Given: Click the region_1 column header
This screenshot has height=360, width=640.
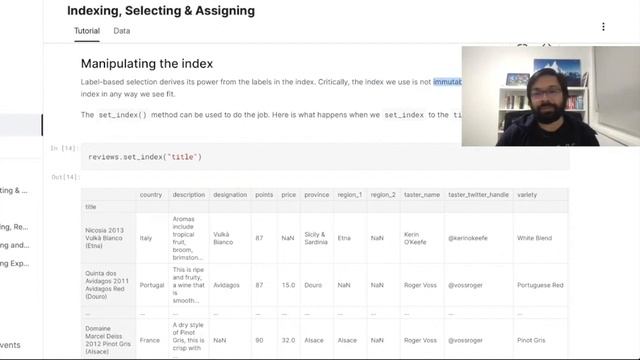Looking at the screenshot, I should [x=349, y=195].
